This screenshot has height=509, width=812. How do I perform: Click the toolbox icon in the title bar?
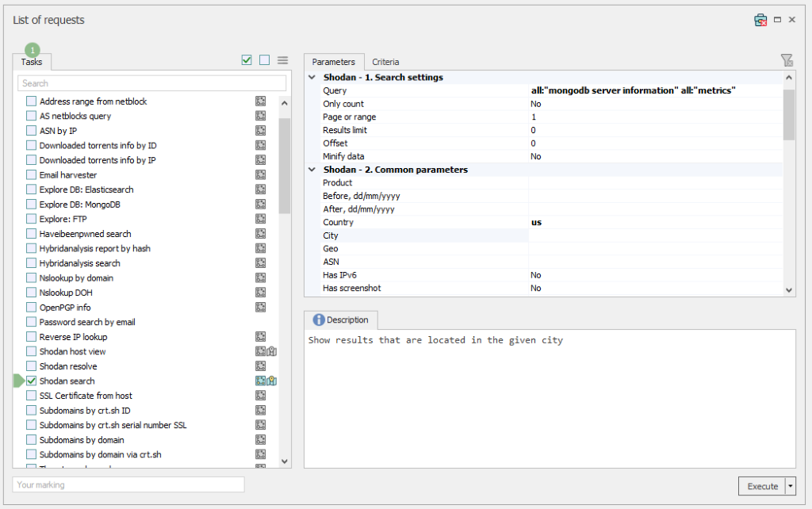coord(760,20)
